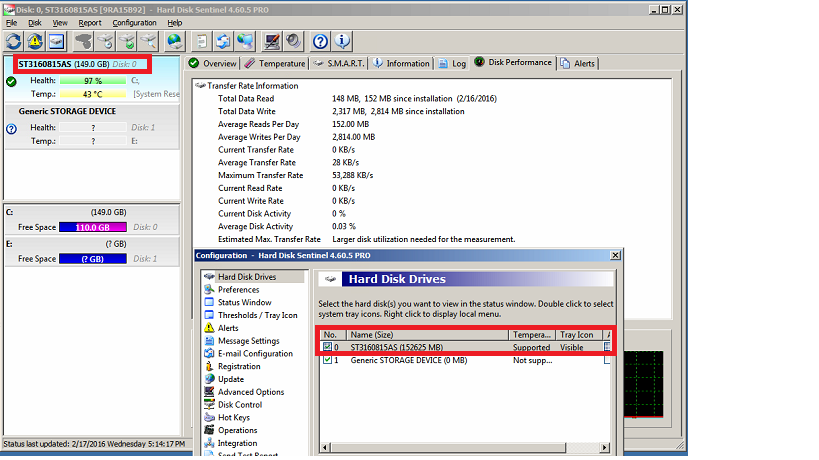
Task: Toggle checkbox for disk 1 Generic STORAGE DEVICE
Action: (327, 360)
